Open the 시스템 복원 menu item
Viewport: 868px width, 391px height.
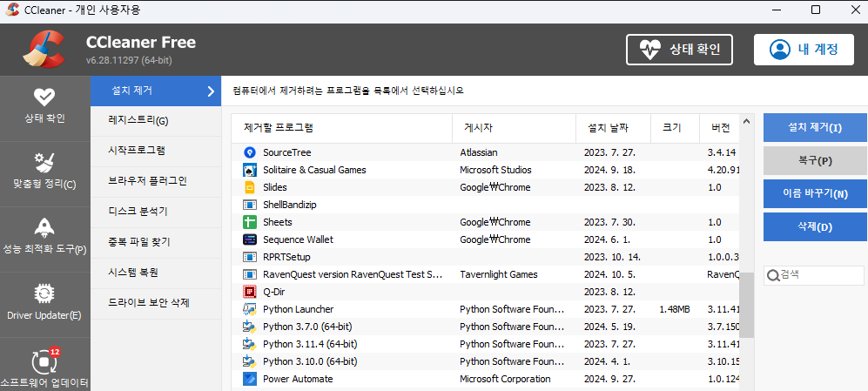coord(156,273)
